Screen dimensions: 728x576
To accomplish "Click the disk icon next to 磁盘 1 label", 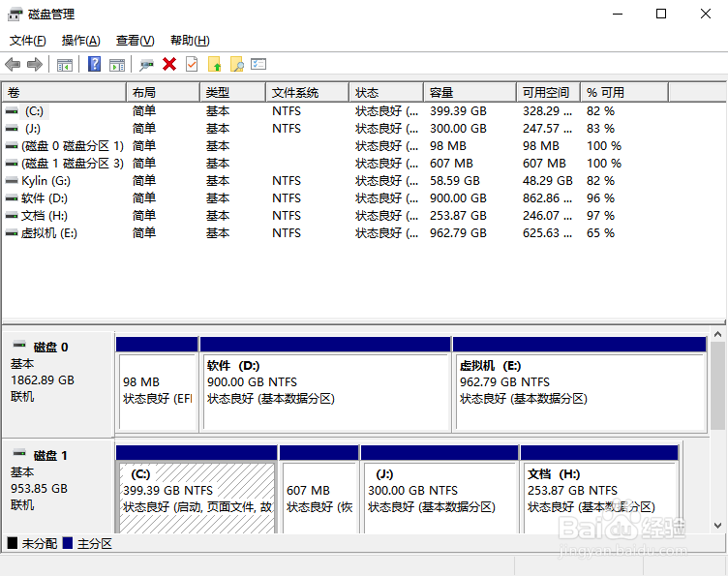I will [x=19, y=453].
